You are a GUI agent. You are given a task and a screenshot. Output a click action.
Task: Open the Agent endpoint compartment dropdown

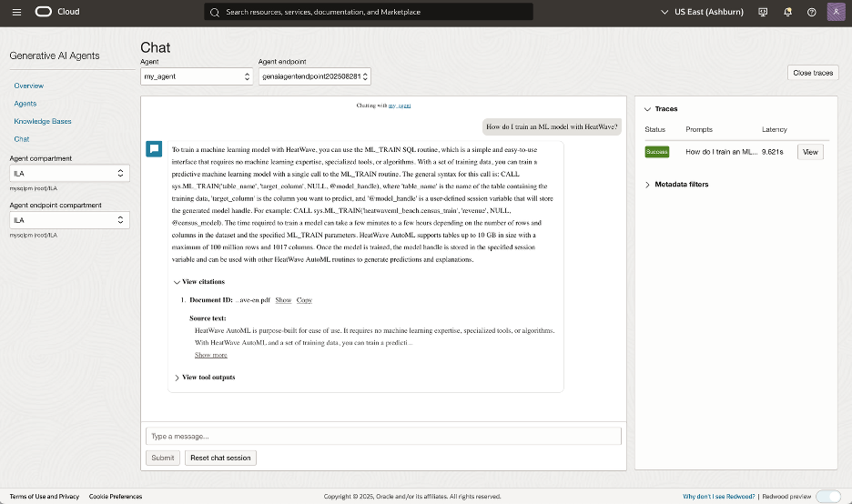pos(69,220)
